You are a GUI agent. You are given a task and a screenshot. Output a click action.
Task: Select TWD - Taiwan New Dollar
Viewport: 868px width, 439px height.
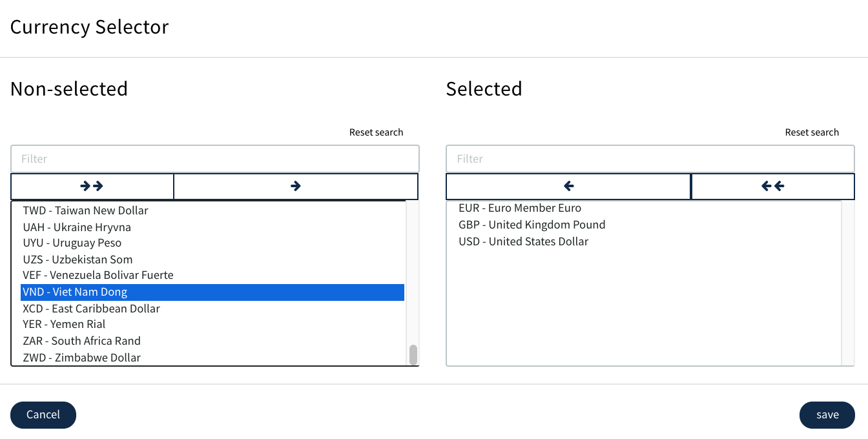click(x=85, y=210)
